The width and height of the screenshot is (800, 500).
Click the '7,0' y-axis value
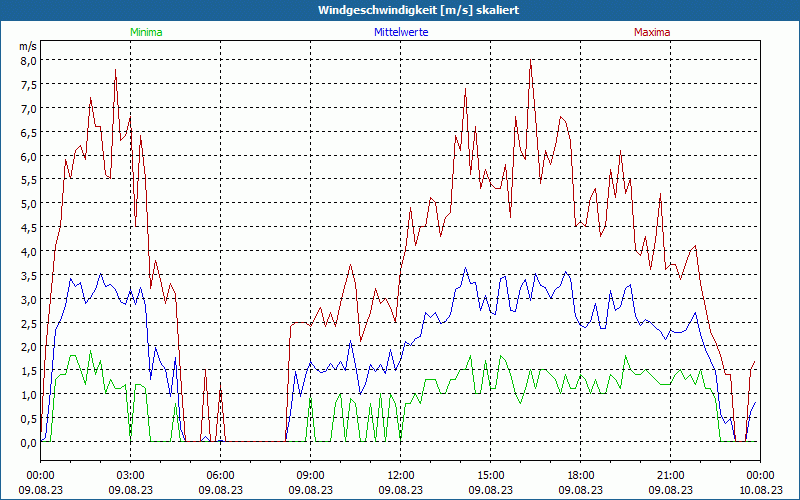[x=29, y=109]
